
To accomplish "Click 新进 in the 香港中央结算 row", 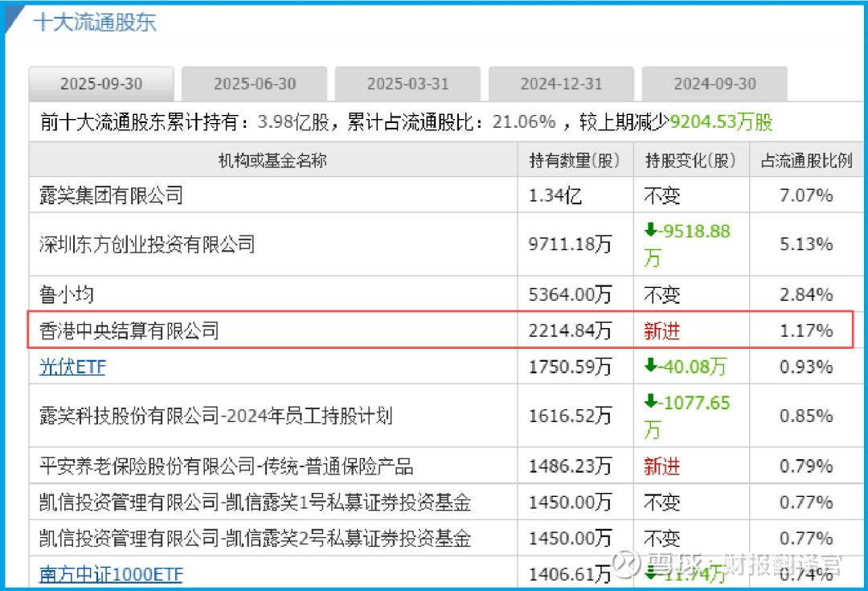I will [662, 331].
